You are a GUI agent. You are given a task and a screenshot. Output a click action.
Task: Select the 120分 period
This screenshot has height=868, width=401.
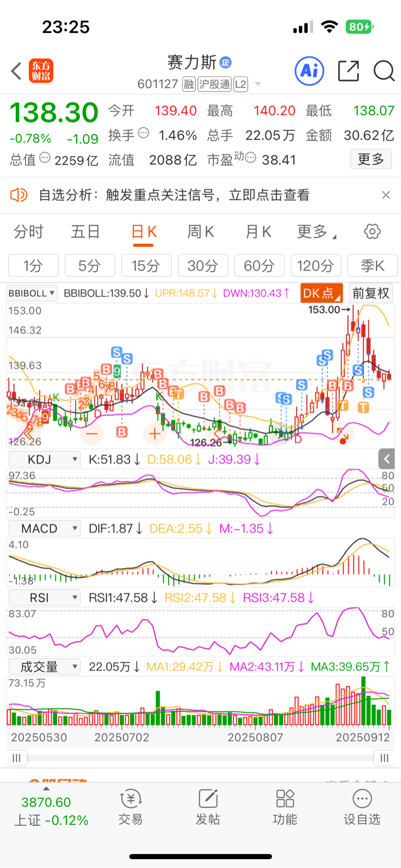pos(316,266)
